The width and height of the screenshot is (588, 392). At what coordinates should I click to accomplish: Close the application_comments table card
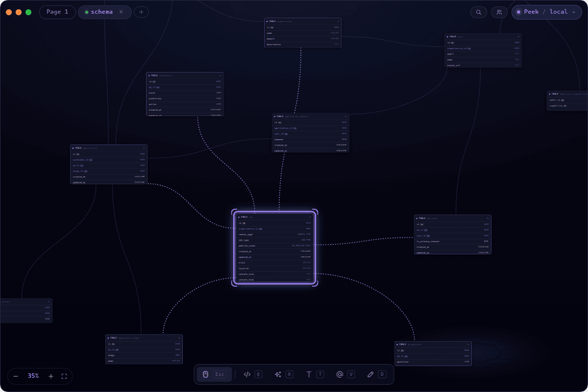345,116
